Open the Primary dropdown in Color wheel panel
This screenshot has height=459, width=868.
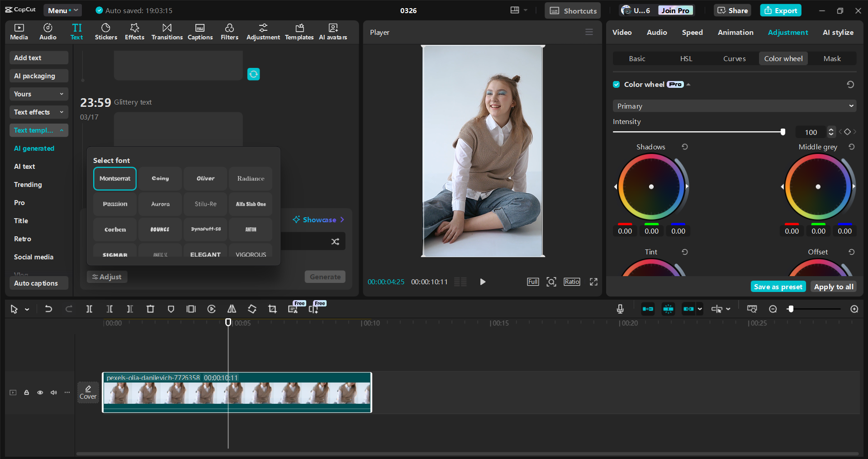click(734, 106)
